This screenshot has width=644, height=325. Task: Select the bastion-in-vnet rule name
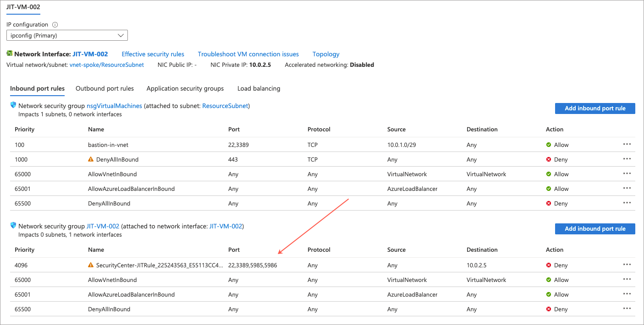tap(107, 145)
